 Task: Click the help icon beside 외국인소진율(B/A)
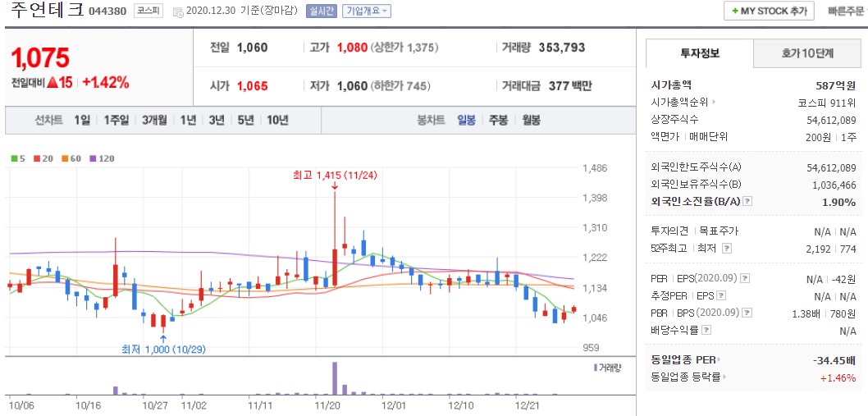coord(747,202)
